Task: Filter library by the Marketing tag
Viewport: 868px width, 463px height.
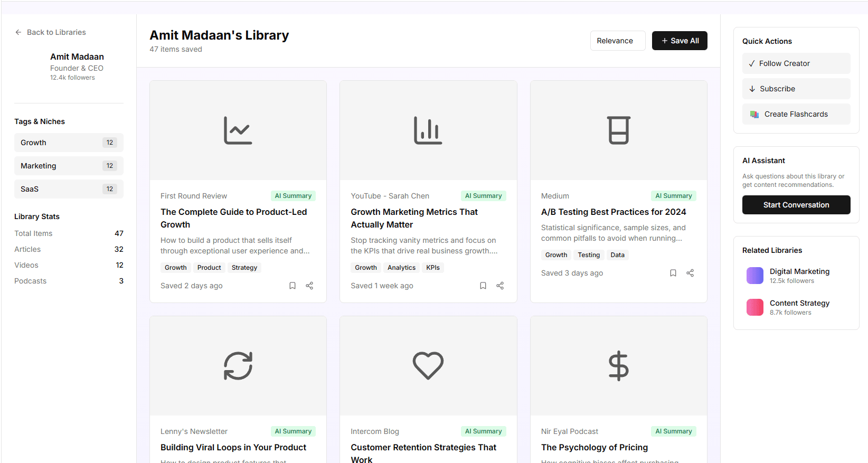Action: (69, 166)
